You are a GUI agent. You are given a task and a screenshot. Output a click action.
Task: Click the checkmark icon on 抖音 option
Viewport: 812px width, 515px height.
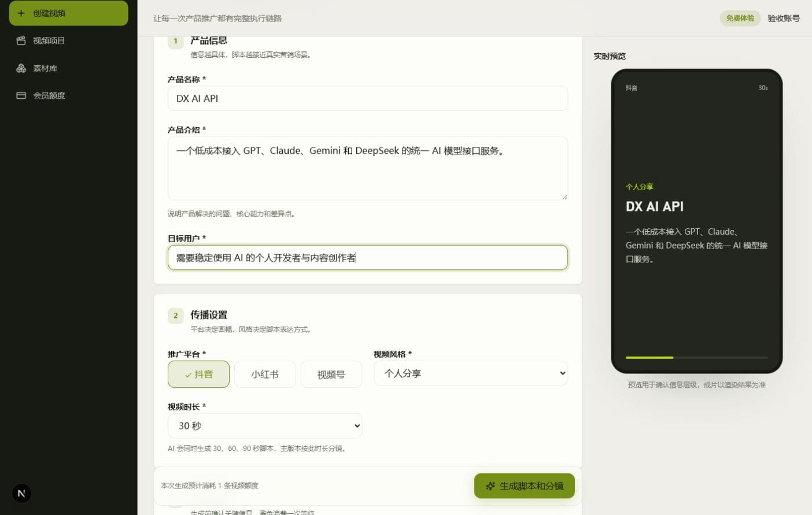pos(188,375)
